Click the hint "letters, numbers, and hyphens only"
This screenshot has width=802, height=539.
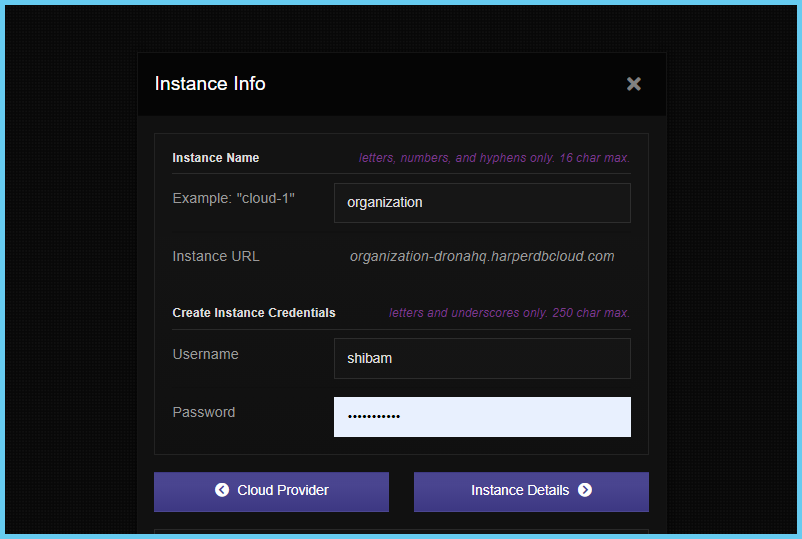(494, 158)
